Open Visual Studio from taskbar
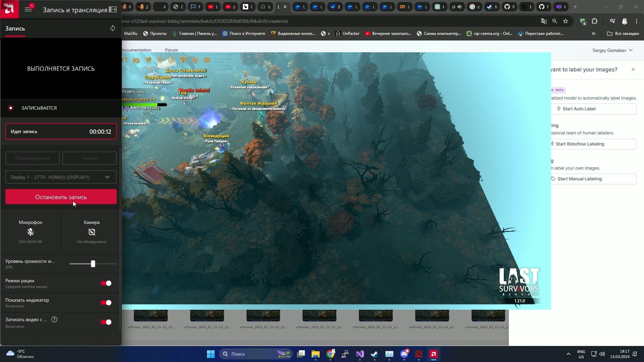The height and width of the screenshot is (362, 644). pyautogui.click(x=360, y=354)
